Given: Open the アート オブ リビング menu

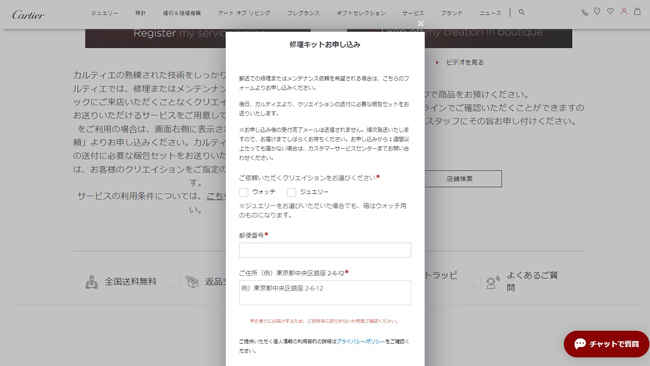Looking at the screenshot, I should (244, 13).
